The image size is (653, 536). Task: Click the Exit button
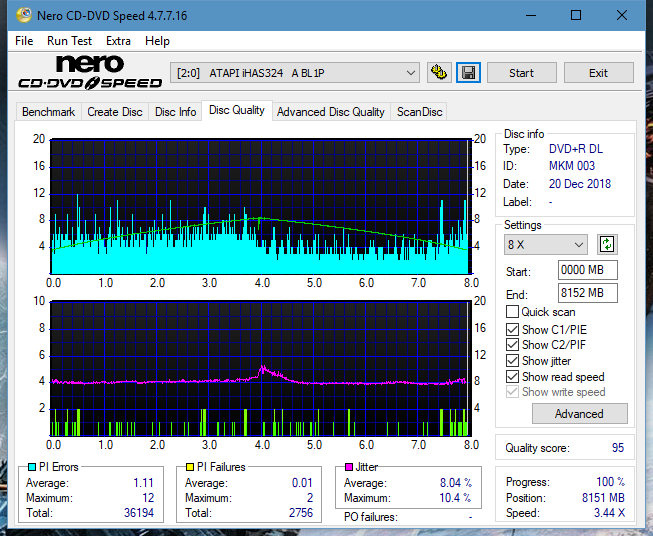[x=598, y=73]
